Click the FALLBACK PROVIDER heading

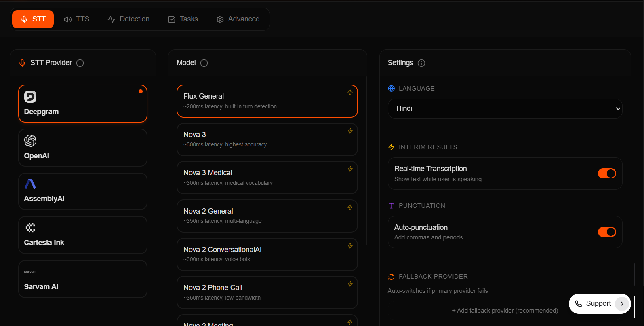[433, 277]
